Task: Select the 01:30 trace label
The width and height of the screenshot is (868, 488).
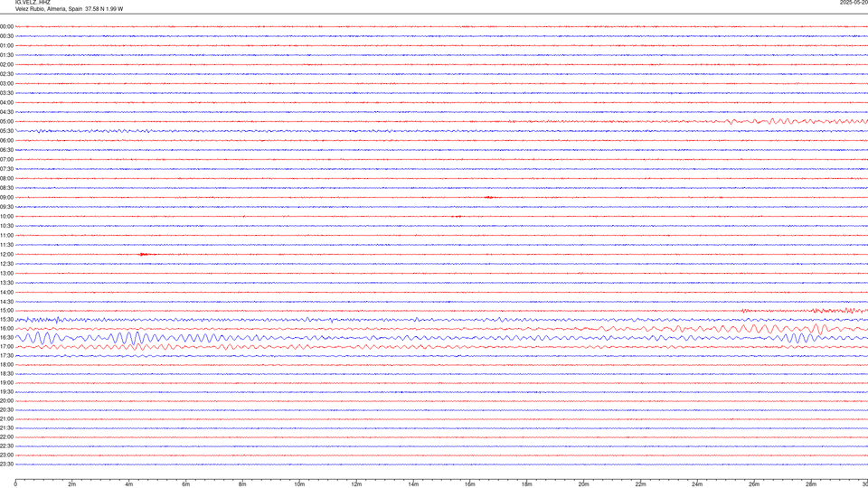Action: (x=6, y=55)
